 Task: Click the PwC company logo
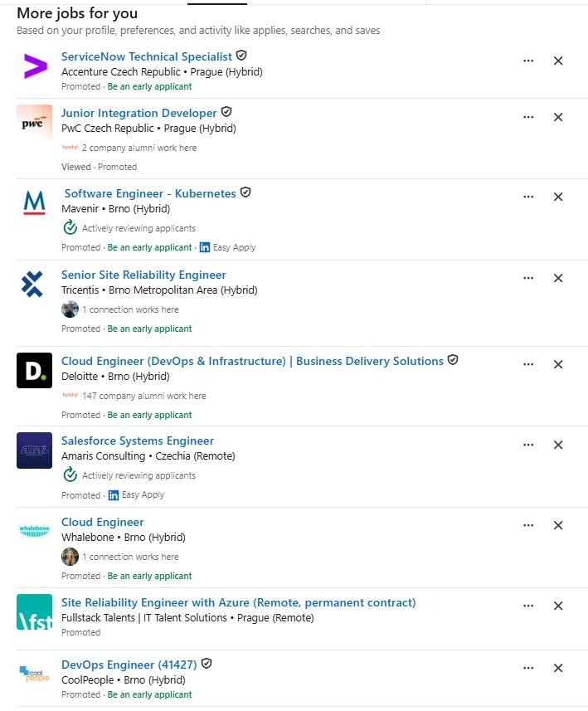(34, 123)
